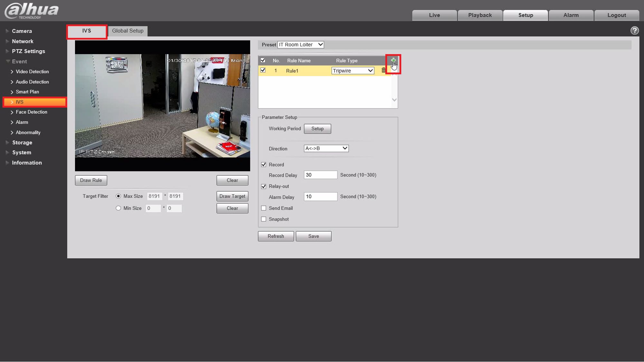The height and width of the screenshot is (362, 644).
Task: Open the Playback tab
Action: pos(480,15)
